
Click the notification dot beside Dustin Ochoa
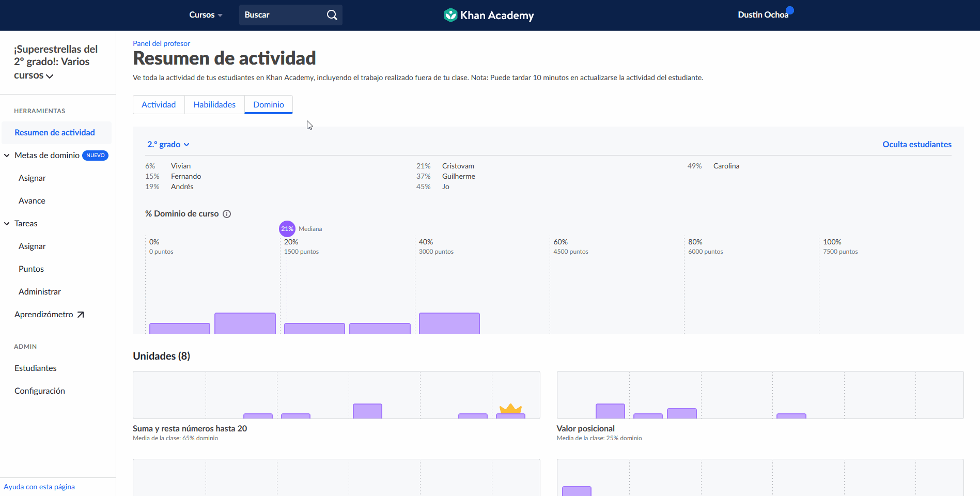click(790, 10)
